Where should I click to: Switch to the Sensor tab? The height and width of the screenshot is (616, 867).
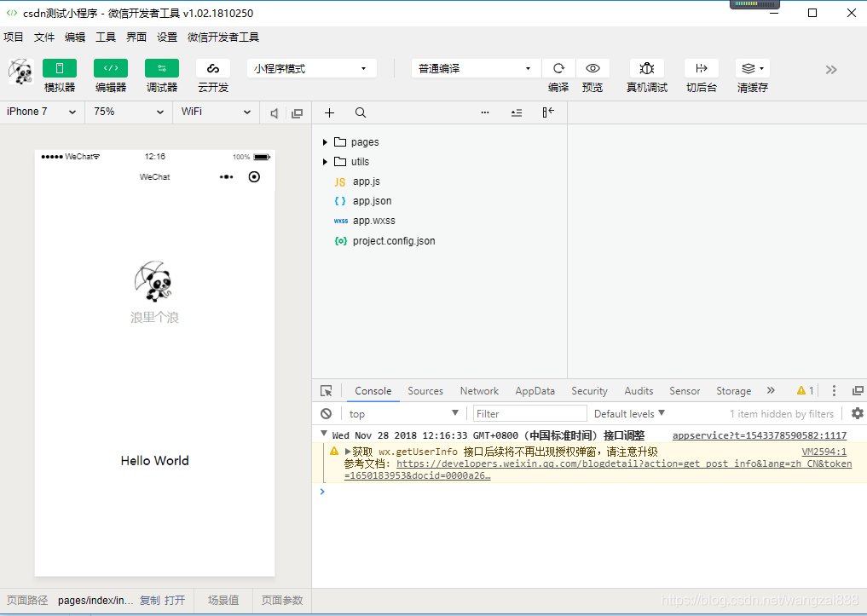pyautogui.click(x=685, y=391)
